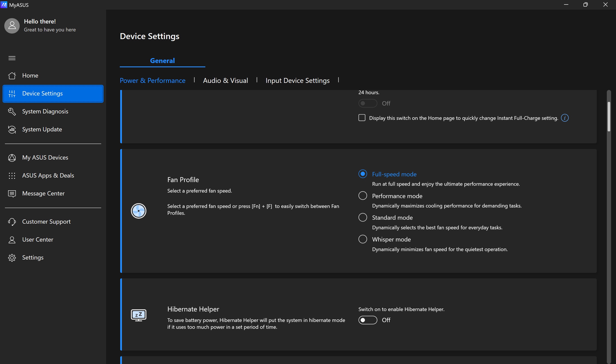Open System Diagnosis page
This screenshot has height=364, width=616.
45,111
